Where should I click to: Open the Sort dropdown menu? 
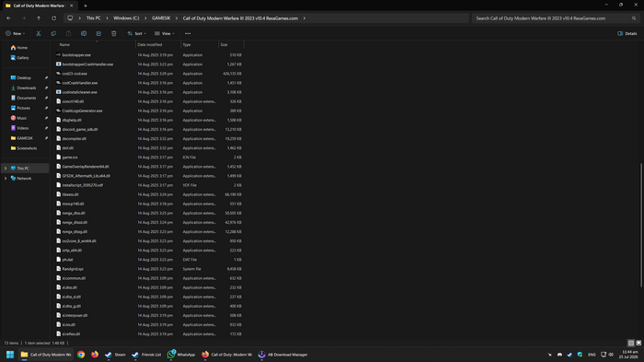137,33
